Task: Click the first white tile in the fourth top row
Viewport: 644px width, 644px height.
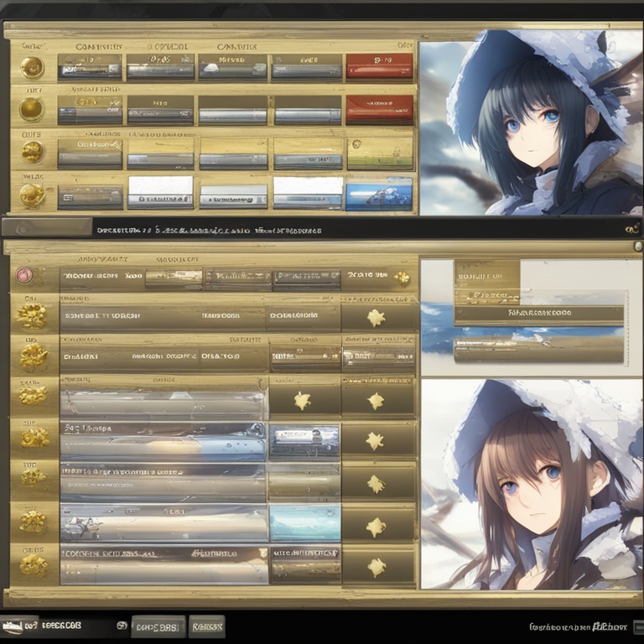Action: click(x=161, y=193)
